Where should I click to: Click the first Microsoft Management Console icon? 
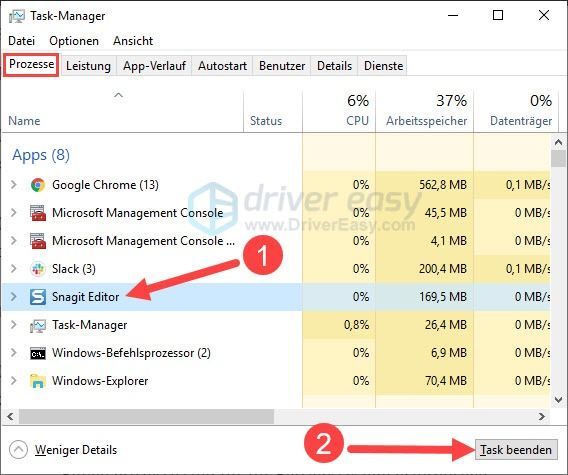[38, 213]
